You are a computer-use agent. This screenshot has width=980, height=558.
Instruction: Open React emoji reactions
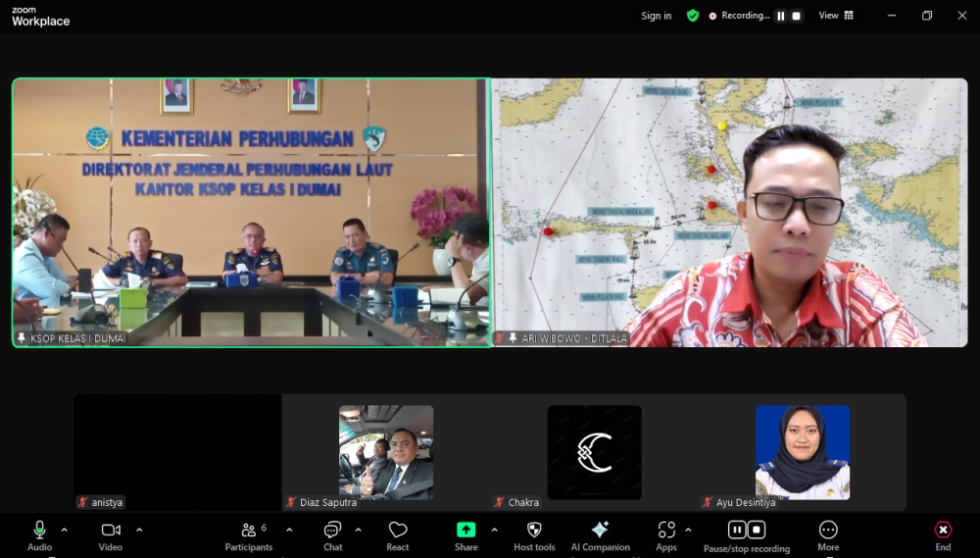(x=398, y=536)
